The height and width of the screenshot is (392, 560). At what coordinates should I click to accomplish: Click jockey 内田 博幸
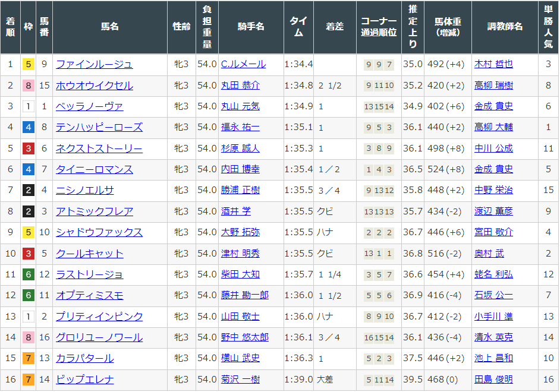[x=240, y=169]
